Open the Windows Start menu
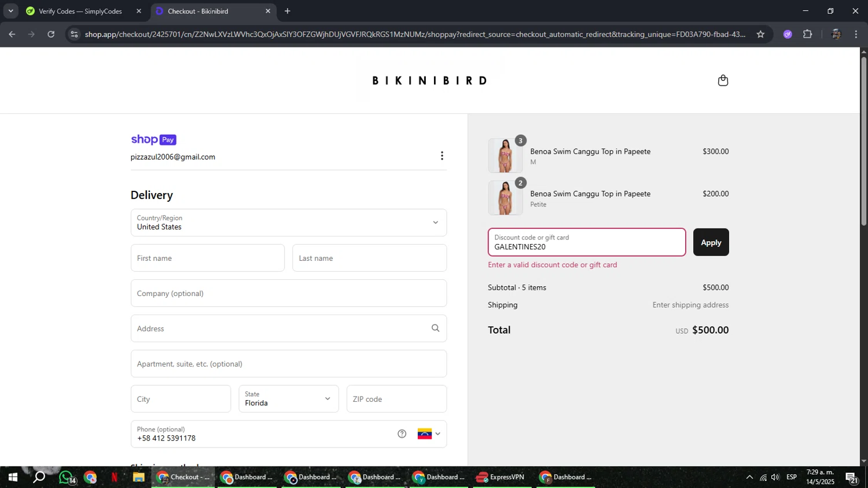Screen dimensions: 868x488 click(x=12, y=477)
